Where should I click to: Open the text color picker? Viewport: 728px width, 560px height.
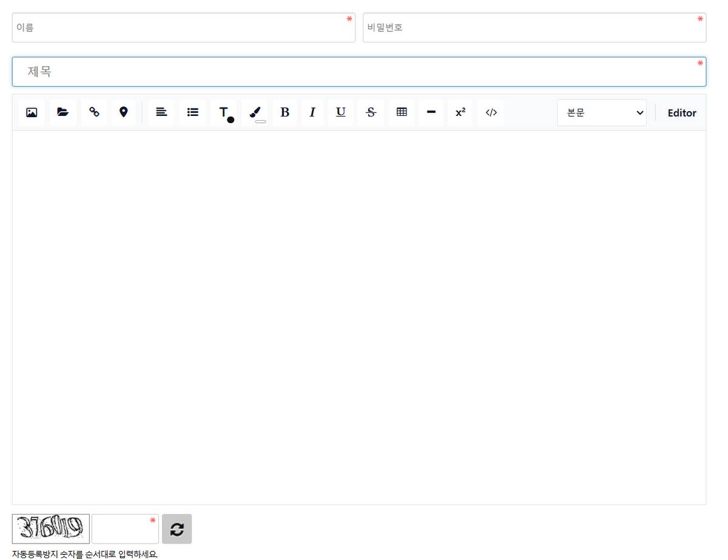224,113
